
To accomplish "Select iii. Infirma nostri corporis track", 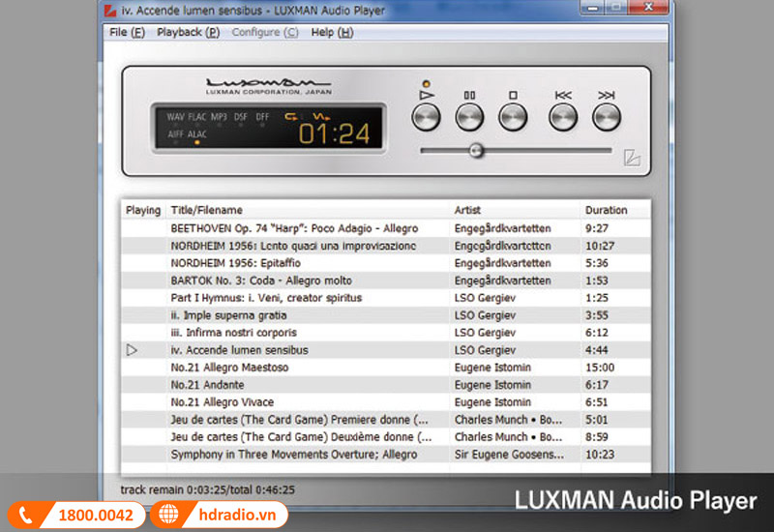I will (x=386, y=333).
